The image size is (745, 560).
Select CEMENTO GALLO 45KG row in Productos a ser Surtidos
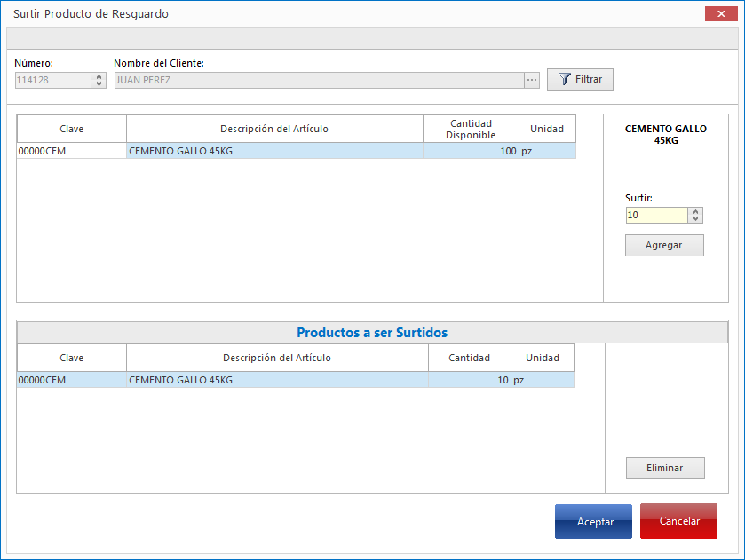tap(276, 380)
